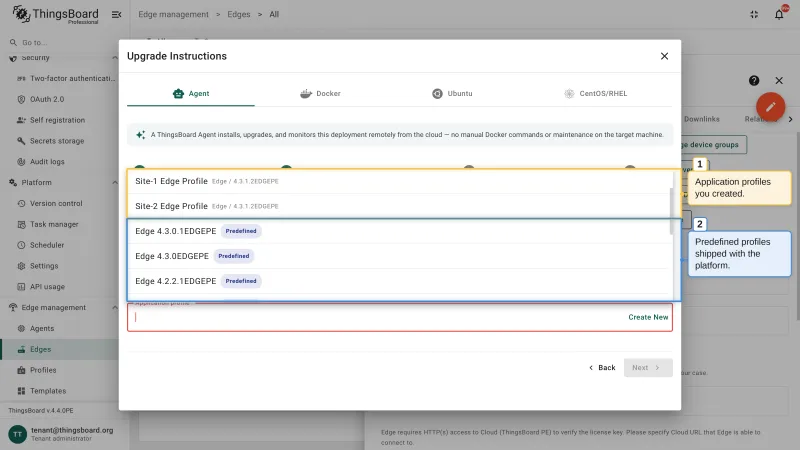Collapse the Security section
This screenshot has height=450, width=800.
pos(115,58)
